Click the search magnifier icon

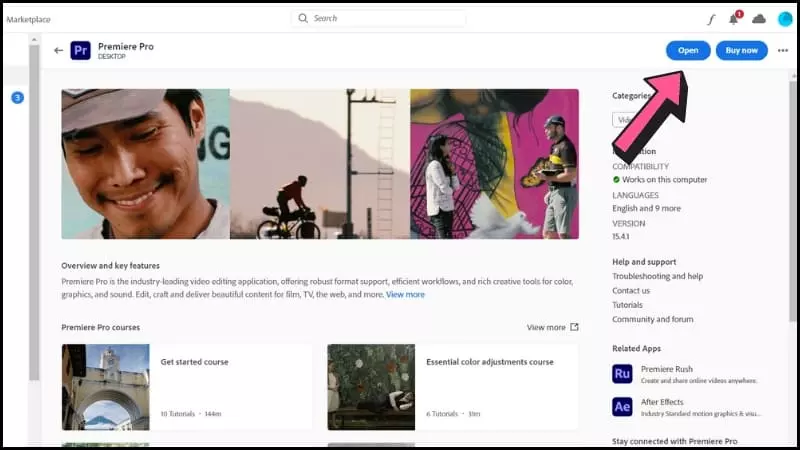click(303, 18)
